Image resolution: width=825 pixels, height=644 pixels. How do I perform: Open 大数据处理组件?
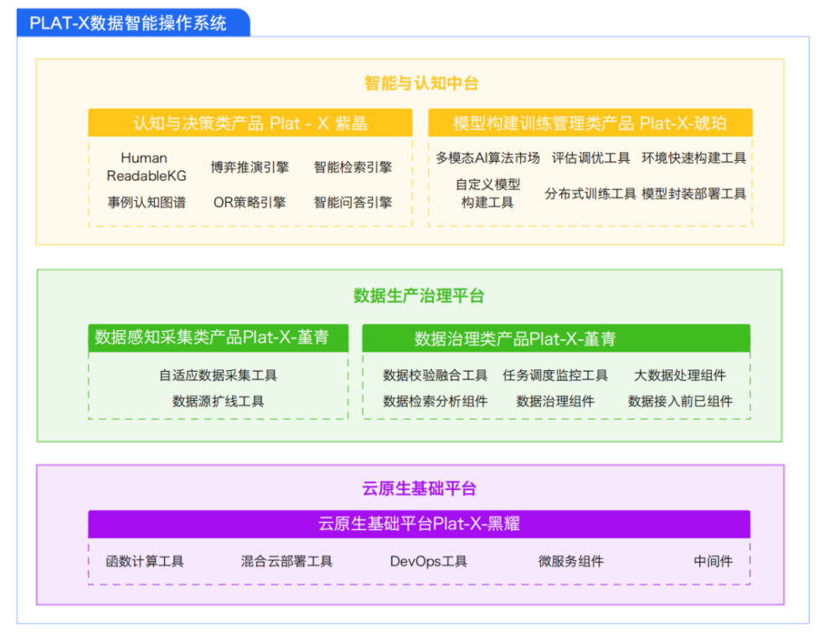click(x=679, y=375)
